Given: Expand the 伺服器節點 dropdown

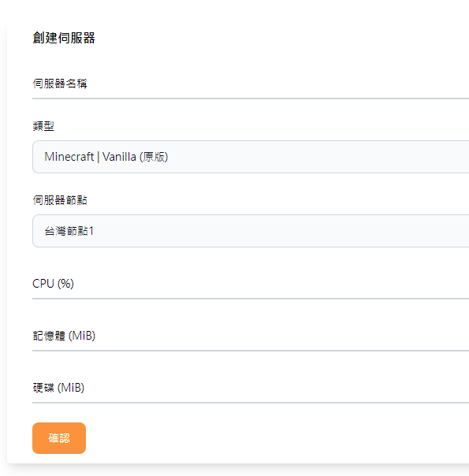Looking at the screenshot, I should 251,231.
